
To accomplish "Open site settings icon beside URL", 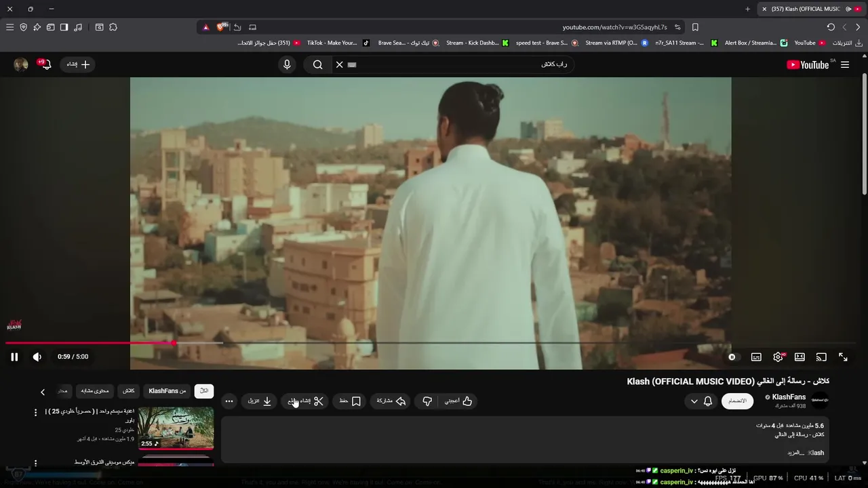I will point(677,27).
